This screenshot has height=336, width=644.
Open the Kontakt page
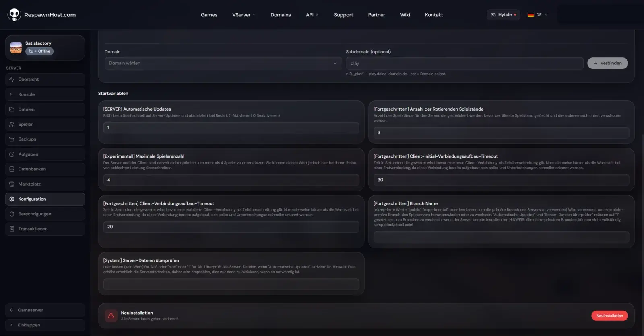(x=434, y=15)
